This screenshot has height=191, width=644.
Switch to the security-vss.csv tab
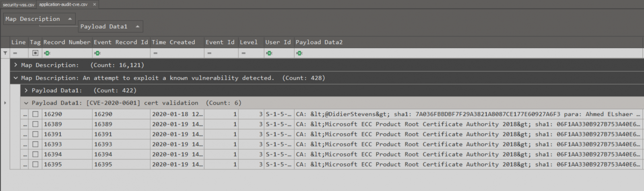coord(19,5)
